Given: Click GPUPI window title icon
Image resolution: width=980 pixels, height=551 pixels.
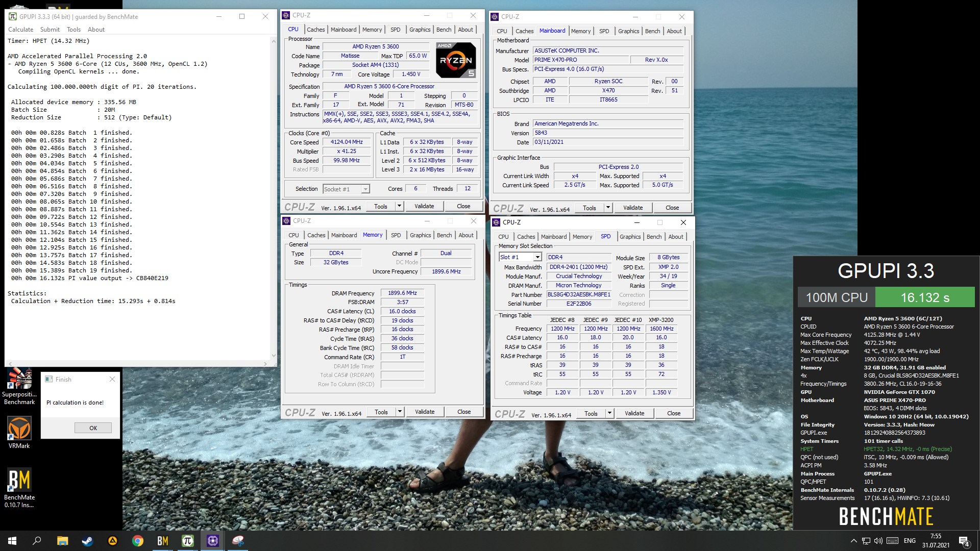Looking at the screenshot, I should coord(13,16).
